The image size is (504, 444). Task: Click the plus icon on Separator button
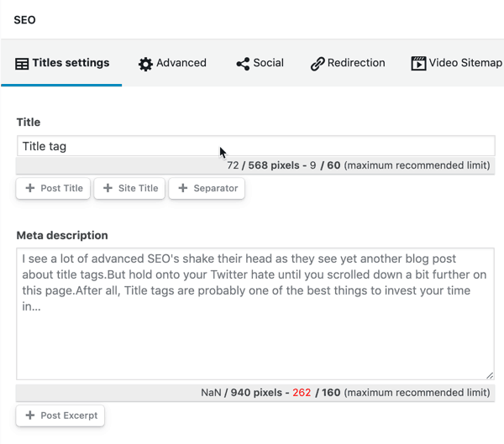(x=182, y=188)
